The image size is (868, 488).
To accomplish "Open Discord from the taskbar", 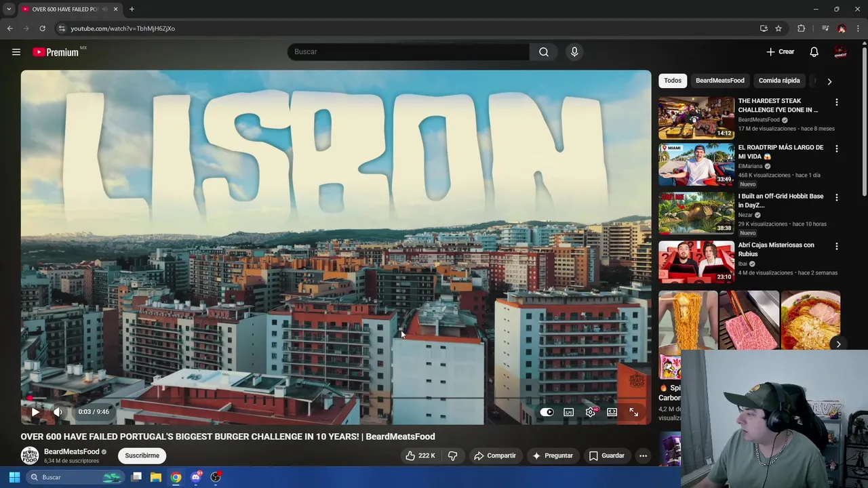I will pos(196,477).
